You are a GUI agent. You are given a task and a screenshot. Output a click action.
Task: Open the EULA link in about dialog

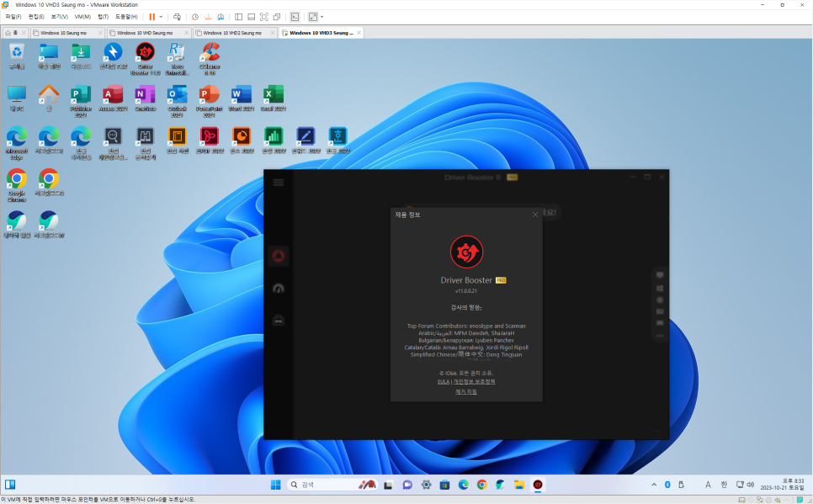click(x=444, y=382)
